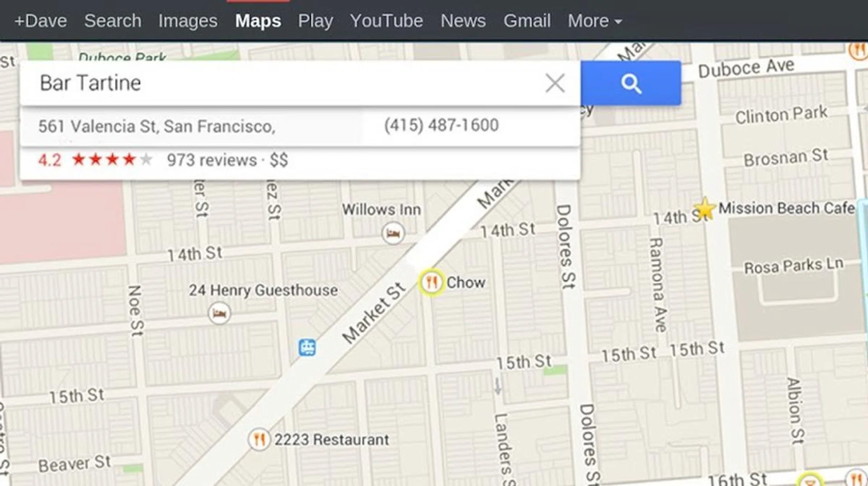Open the Willows Inn lodging marker
This screenshot has height=486, width=868.
pyautogui.click(x=393, y=233)
